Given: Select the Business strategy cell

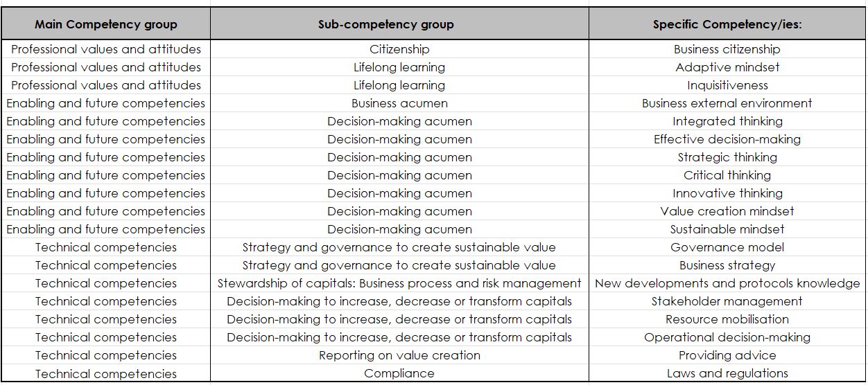Looking at the screenshot, I should click(727, 265).
